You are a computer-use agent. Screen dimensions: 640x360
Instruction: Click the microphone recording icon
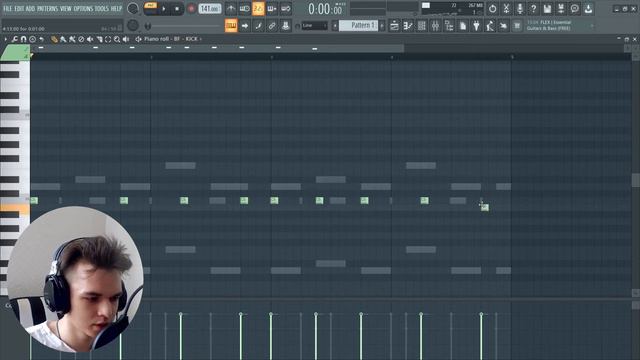tap(520, 9)
